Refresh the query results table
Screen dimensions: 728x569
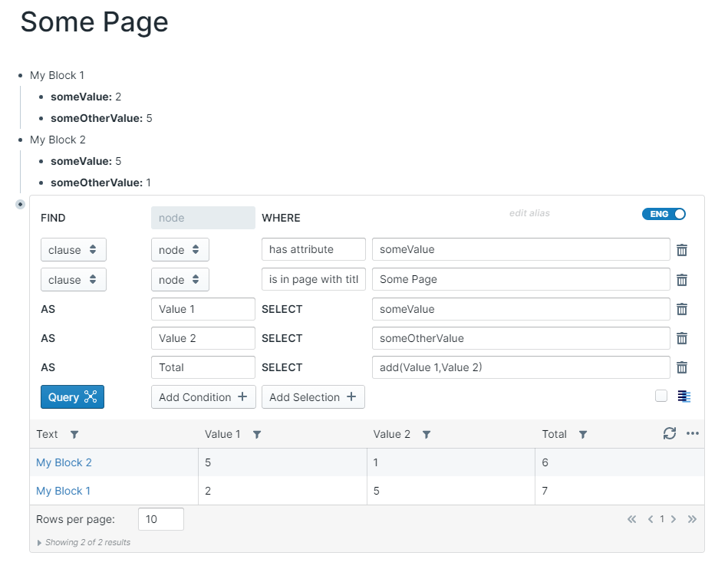pos(670,434)
